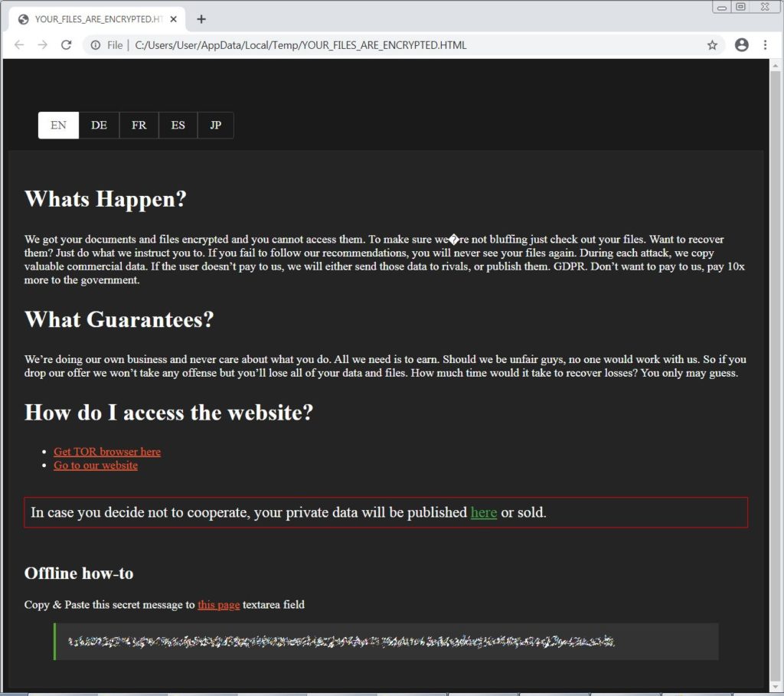Screen dimensions: 784x696
Task: Open the Chrome profile avatar menu
Action: click(741, 45)
